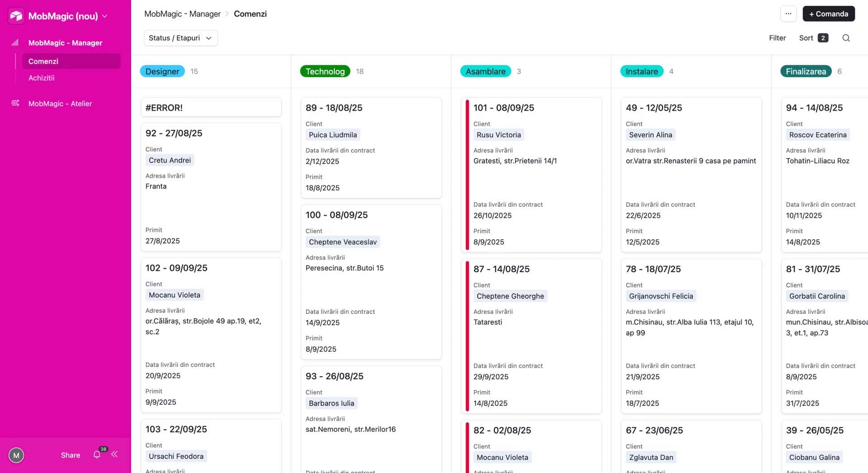
Task: Click the sort count badge 2
Action: (x=823, y=38)
